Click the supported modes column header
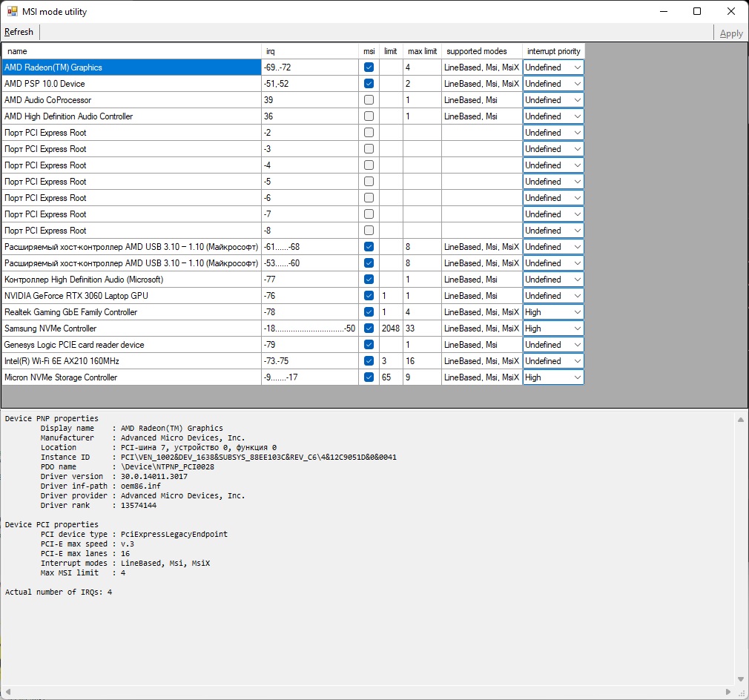 pyautogui.click(x=482, y=51)
